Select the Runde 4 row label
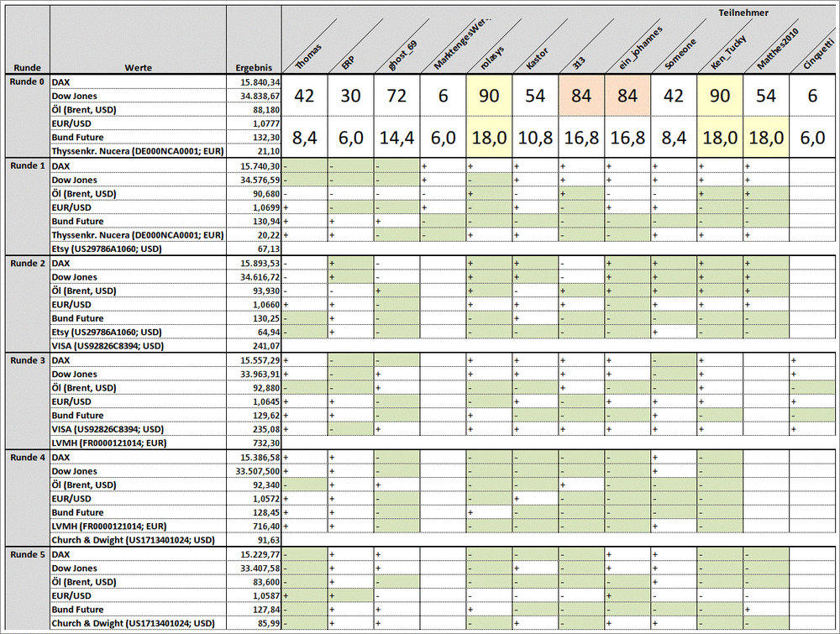Image resolution: width=840 pixels, height=634 pixels. (28, 458)
